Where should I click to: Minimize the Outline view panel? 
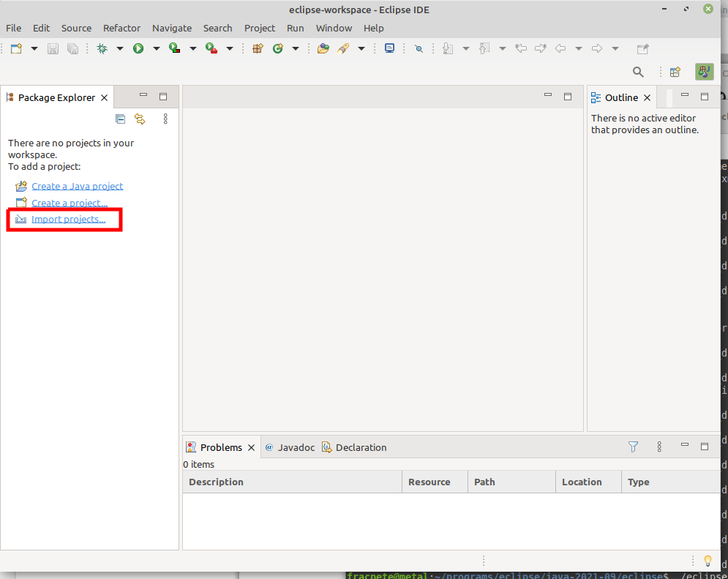(685, 95)
